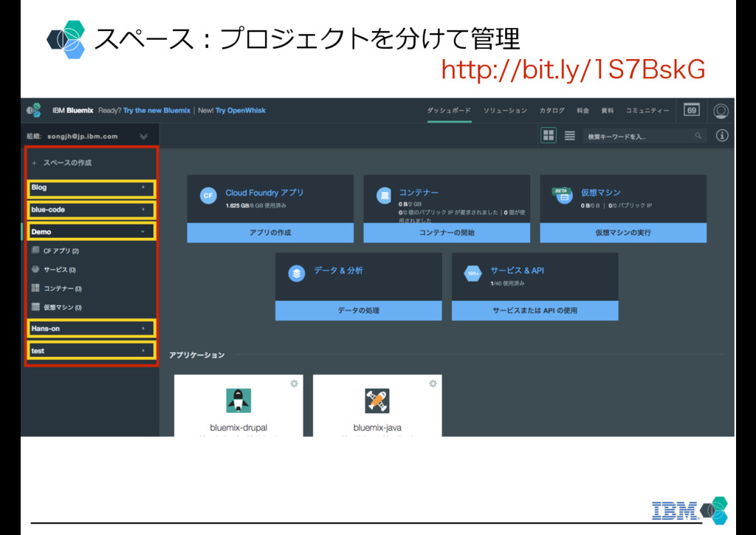Switch to grid tile view
The image size is (756, 535).
[x=549, y=135]
